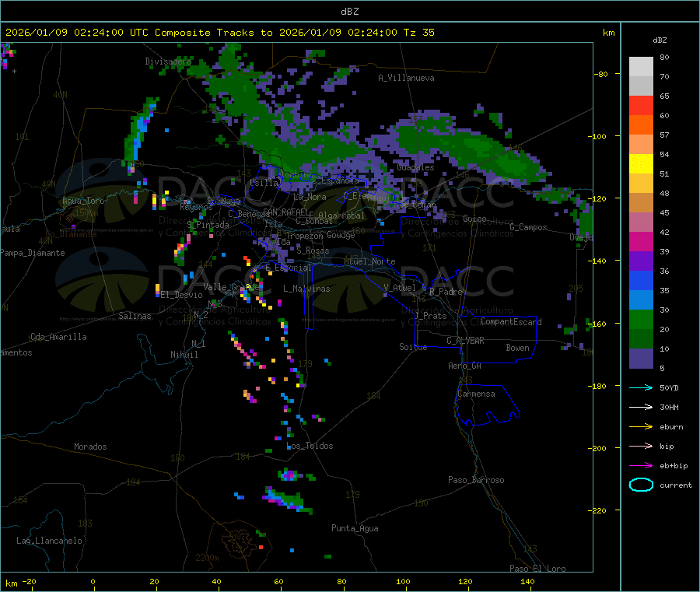Click the 'S_Pintada' map label
The image size is (700, 592).
[x=208, y=225]
